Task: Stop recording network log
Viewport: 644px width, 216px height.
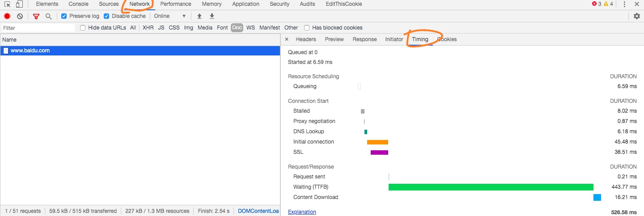Action: (7, 16)
